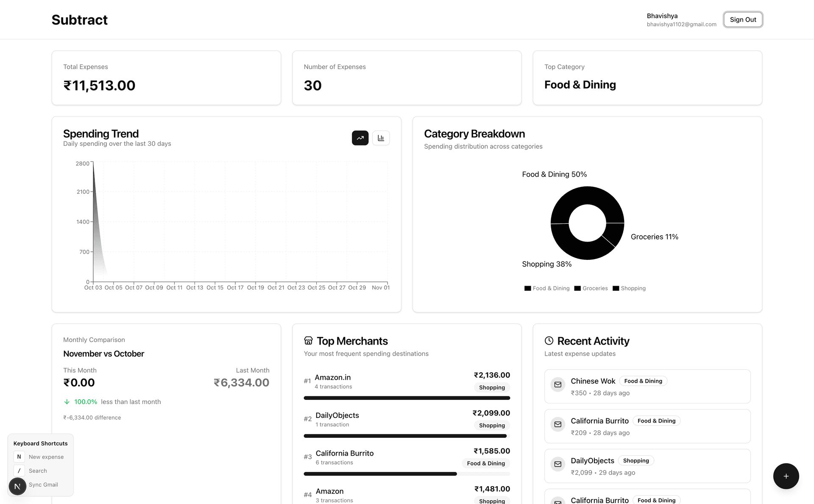Viewport: 814px width, 504px height.
Task: Switch Spending Trend to line chart view
Action: (360, 138)
